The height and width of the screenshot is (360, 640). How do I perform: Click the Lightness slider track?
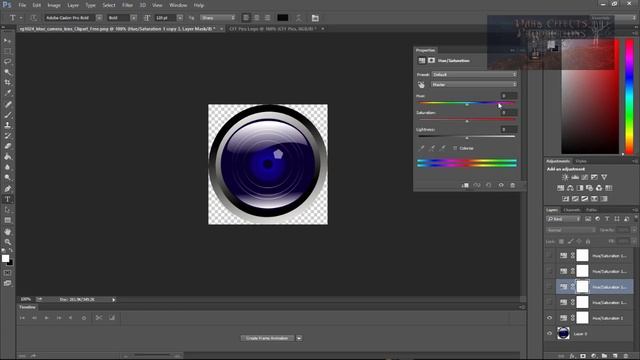coord(467,136)
